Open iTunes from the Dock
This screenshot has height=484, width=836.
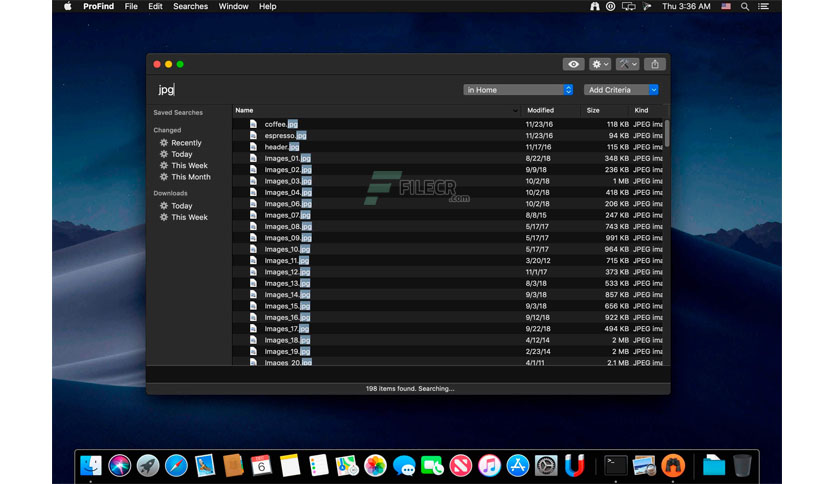tap(489, 465)
